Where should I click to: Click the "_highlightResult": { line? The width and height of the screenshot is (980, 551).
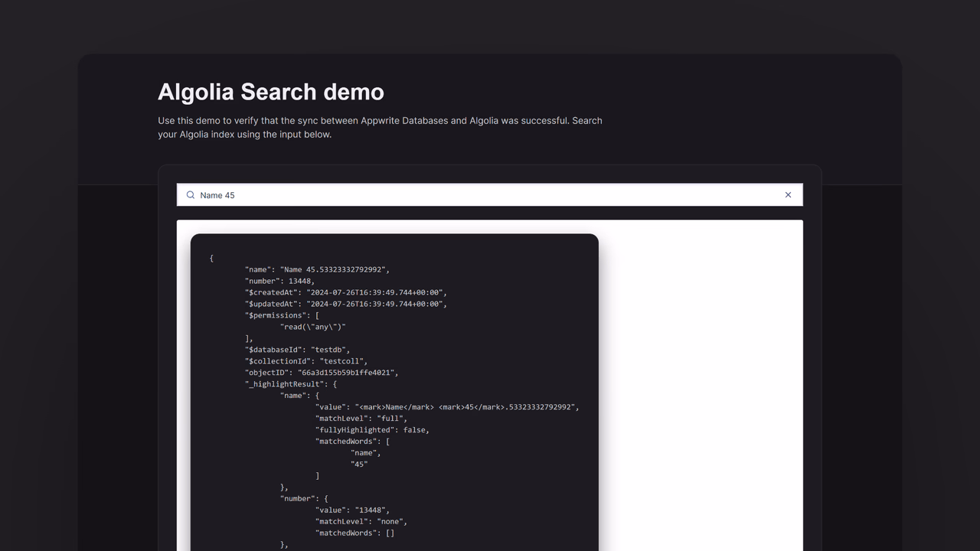(291, 384)
